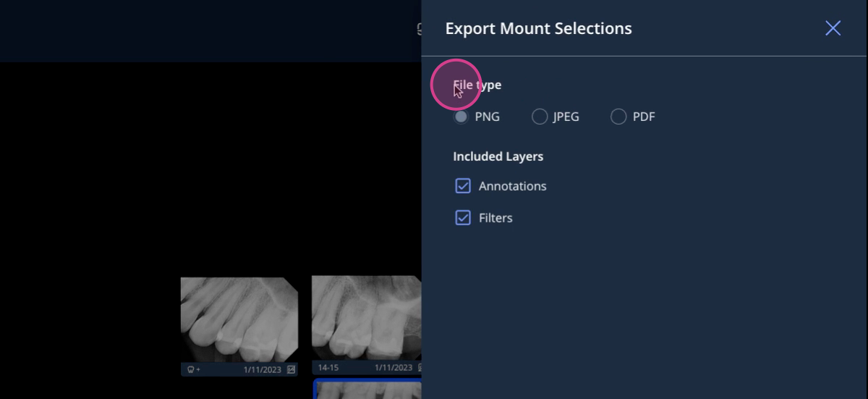Disable the Filters layer checkbox
This screenshot has height=399, width=868.
[463, 218]
